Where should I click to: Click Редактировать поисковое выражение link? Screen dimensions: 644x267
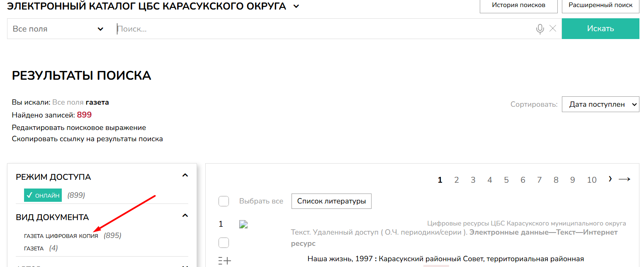tap(79, 127)
